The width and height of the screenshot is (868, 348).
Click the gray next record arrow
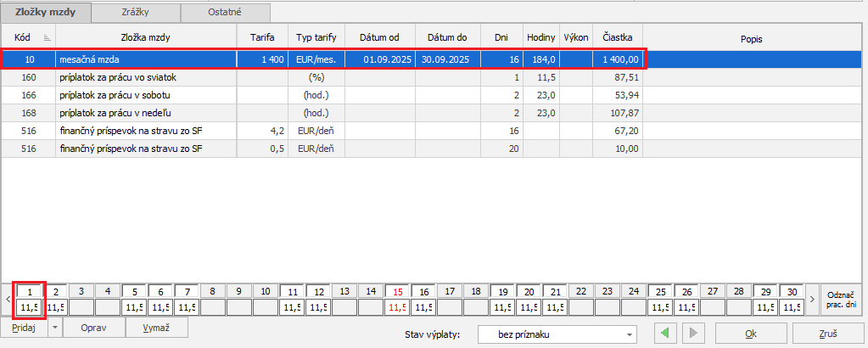pos(695,334)
